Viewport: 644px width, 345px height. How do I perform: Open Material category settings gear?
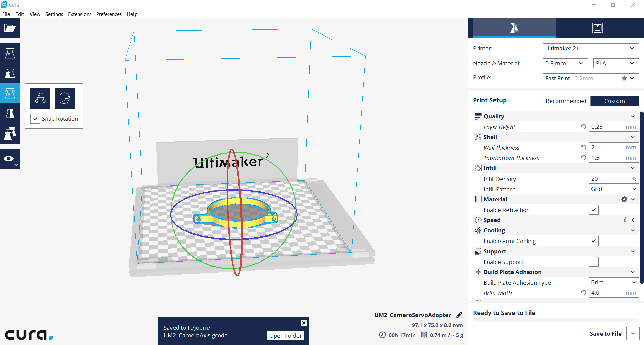[x=624, y=199]
